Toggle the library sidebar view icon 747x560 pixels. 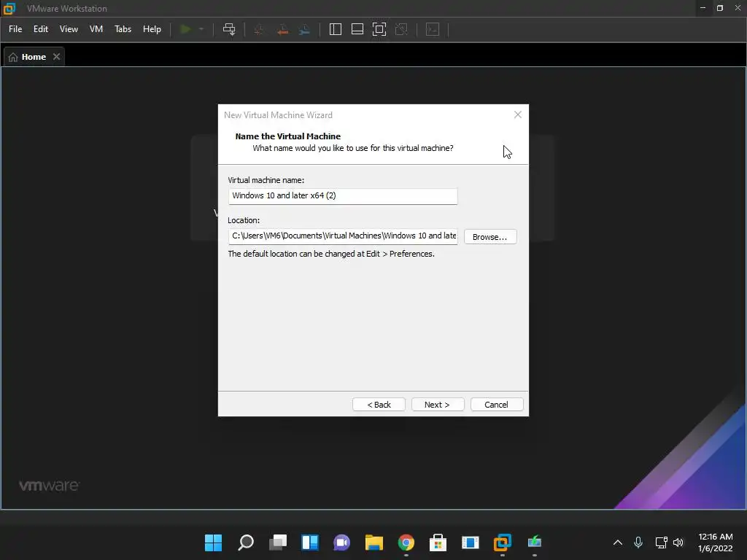tap(336, 29)
